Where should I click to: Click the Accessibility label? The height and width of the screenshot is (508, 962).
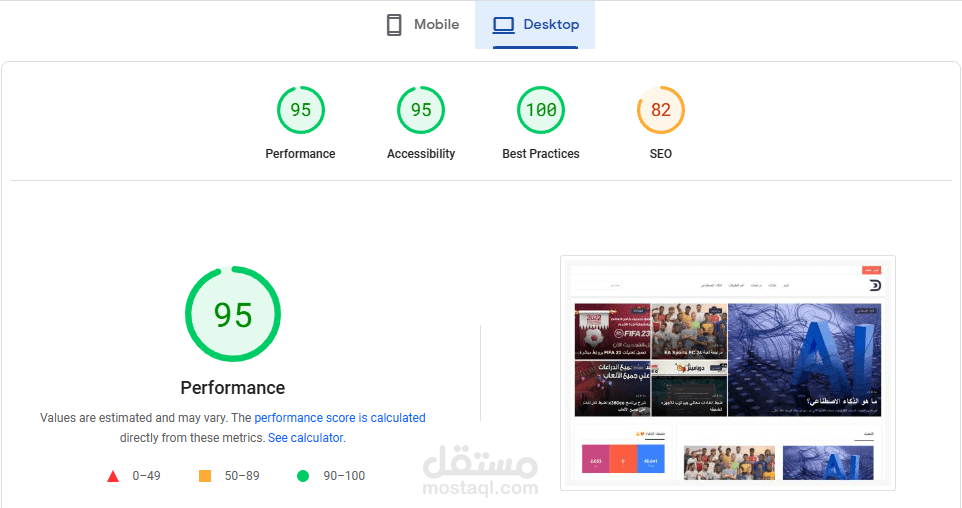[421, 154]
